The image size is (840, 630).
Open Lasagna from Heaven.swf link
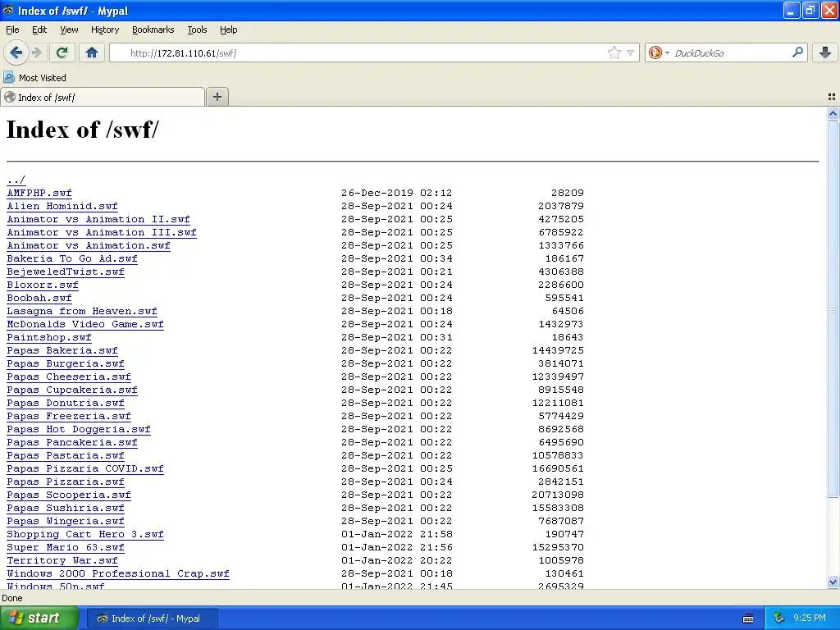tap(82, 311)
